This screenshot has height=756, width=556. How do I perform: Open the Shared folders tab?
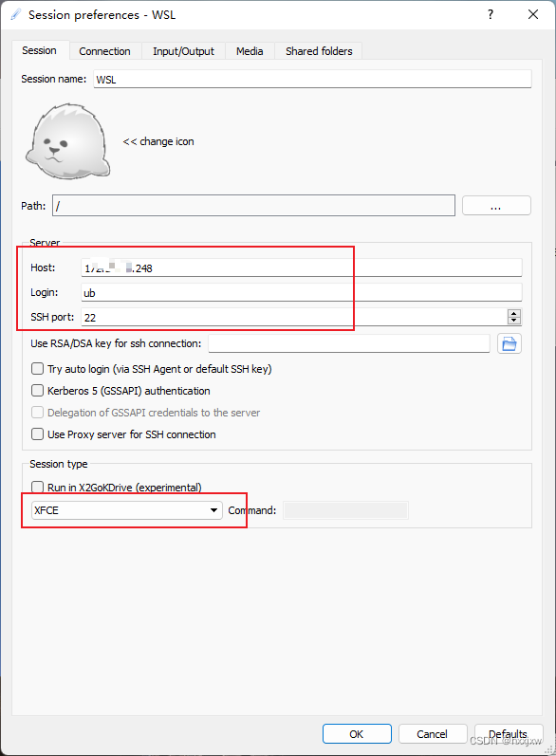point(319,51)
